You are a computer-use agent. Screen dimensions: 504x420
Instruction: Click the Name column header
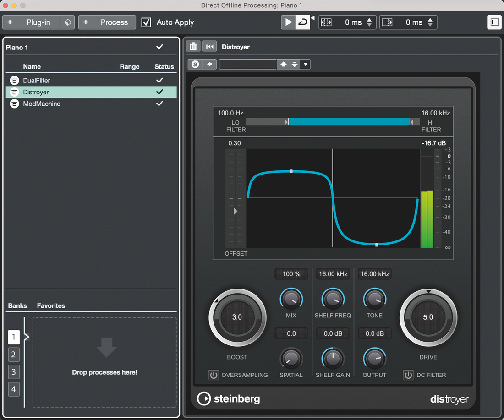[x=32, y=66]
